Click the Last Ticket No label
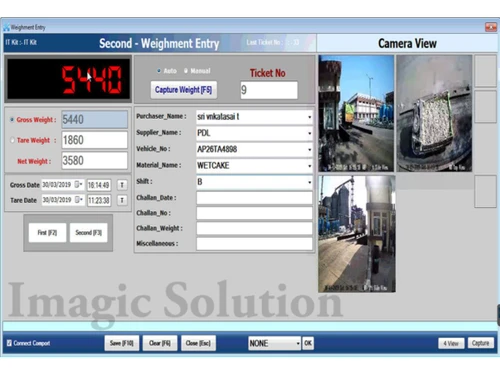Screen dimensions: 500x375 click(x=272, y=42)
